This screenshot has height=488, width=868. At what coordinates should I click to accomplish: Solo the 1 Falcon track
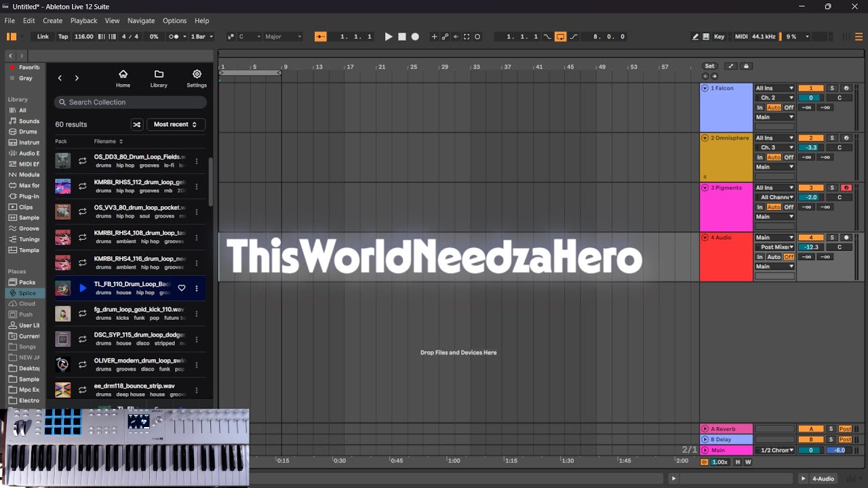coord(832,88)
